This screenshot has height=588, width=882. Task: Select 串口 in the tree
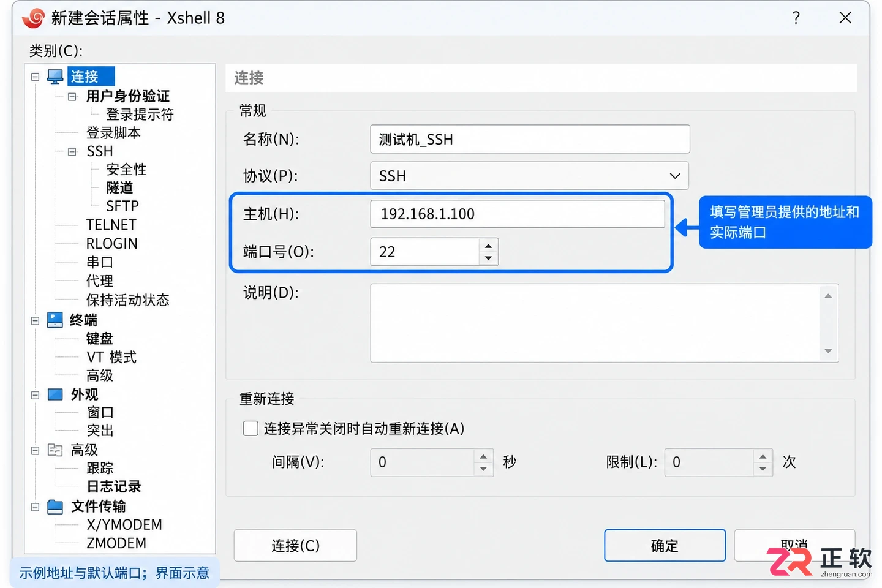[100, 262]
